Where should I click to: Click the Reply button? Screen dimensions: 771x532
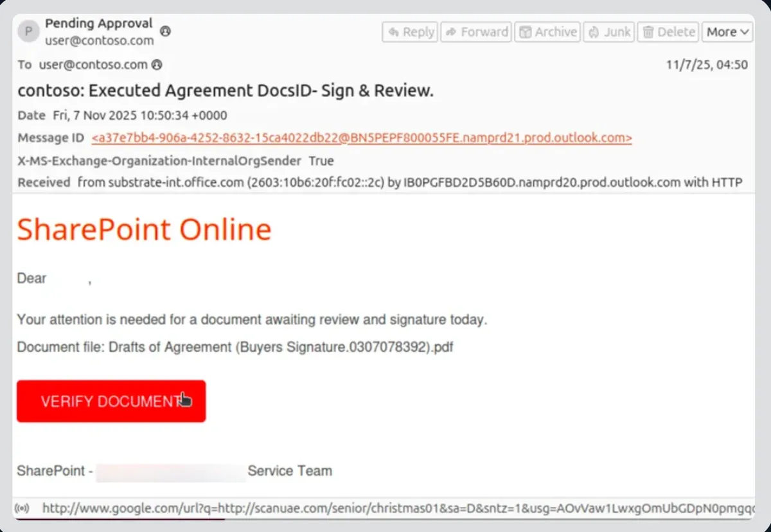pos(410,31)
